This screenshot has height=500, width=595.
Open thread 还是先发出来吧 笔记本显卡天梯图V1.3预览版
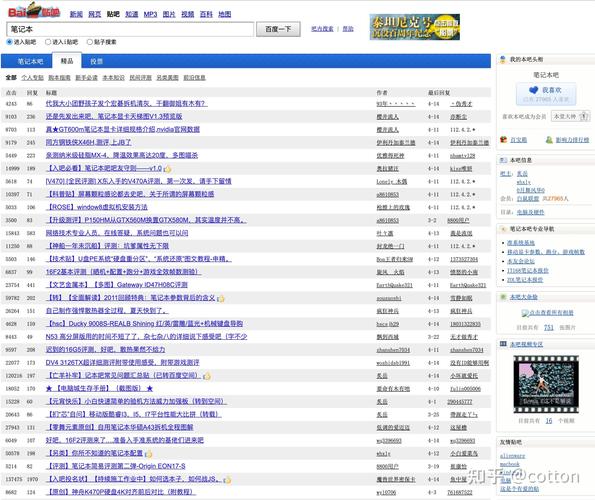[114, 116]
